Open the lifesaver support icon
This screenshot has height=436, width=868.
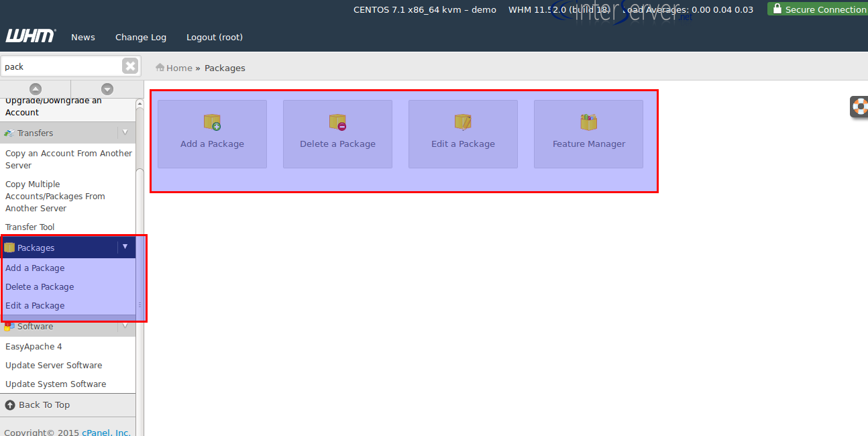pyautogui.click(x=860, y=106)
